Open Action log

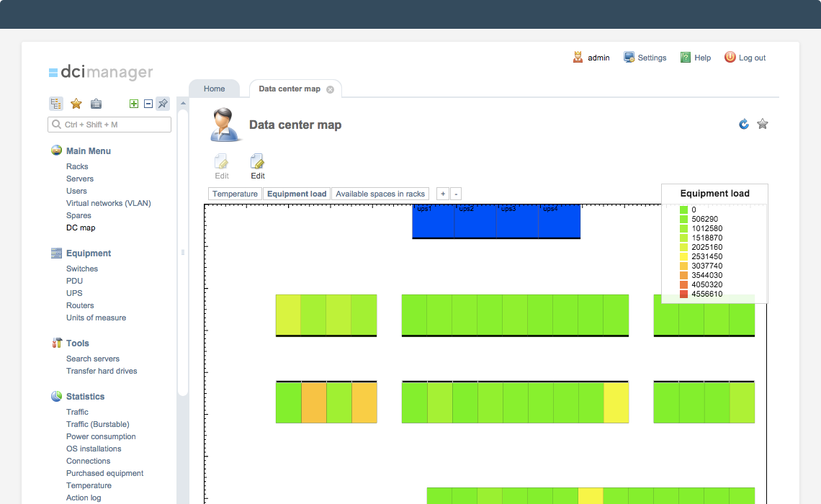click(84, 498)
